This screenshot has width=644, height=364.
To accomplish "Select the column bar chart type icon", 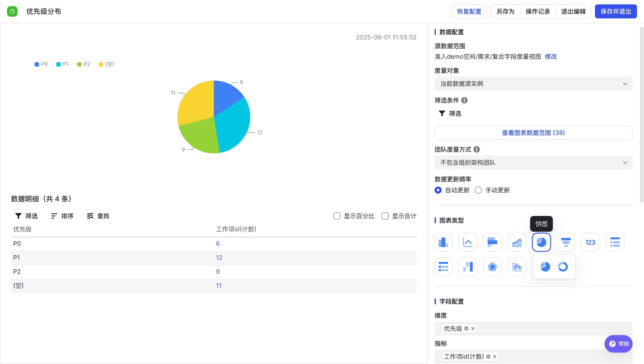I will coord(443,242).
